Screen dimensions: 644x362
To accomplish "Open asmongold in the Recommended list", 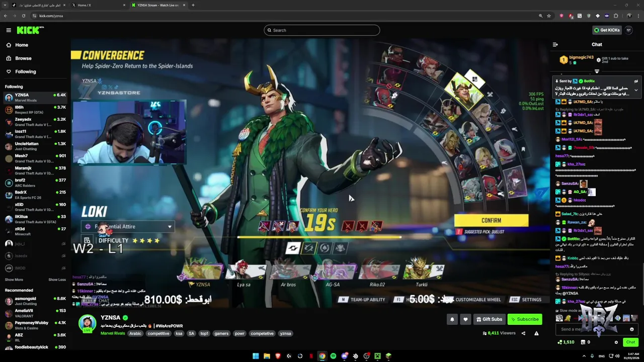I will (x=35, y=301).
